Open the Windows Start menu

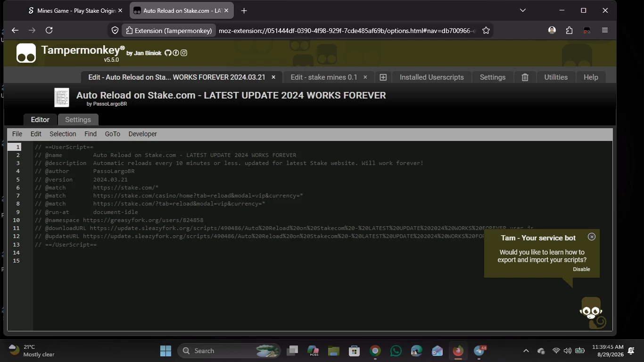(x=166, y=351)
